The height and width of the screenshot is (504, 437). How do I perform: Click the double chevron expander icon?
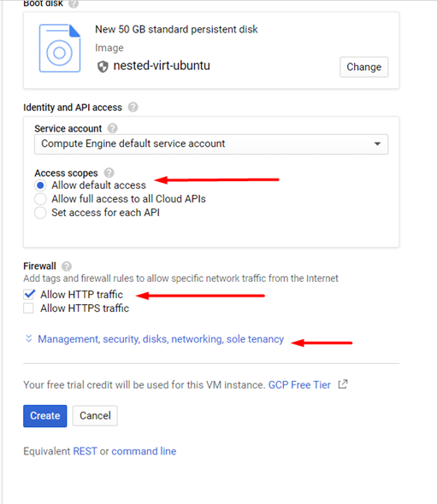coord(28,338)
